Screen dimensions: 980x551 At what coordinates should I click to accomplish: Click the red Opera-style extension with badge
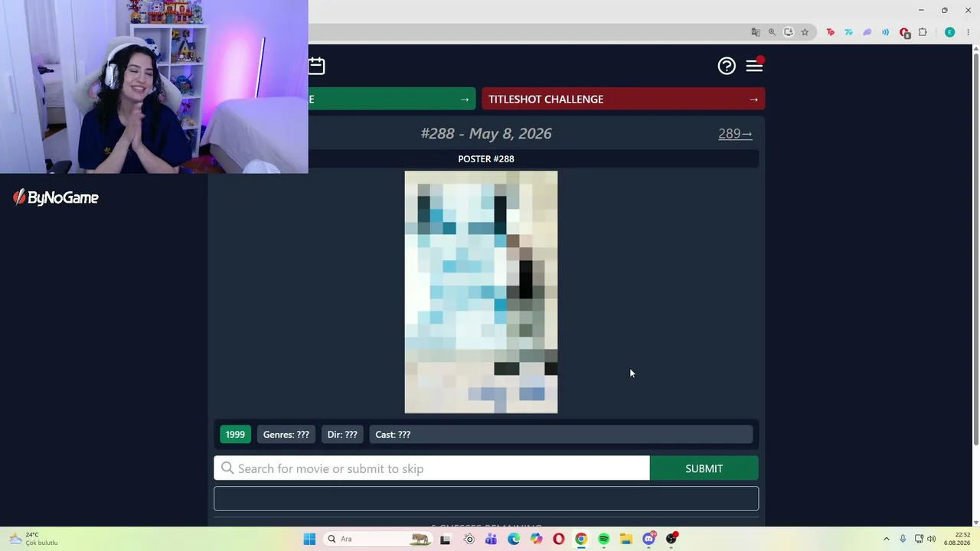point(904,33)
